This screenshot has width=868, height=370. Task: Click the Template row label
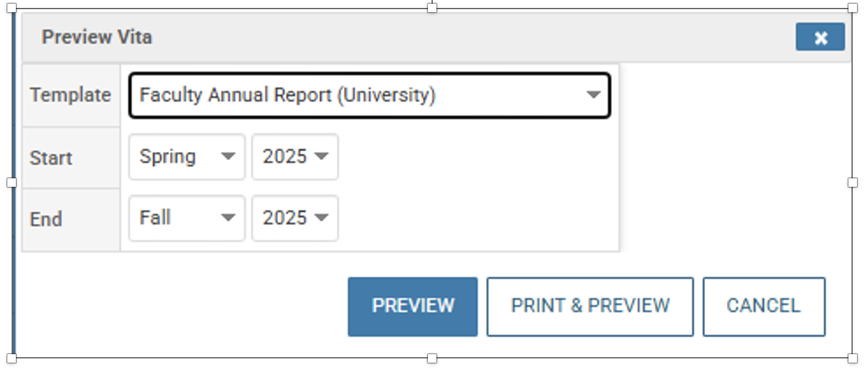coord(70,95)
